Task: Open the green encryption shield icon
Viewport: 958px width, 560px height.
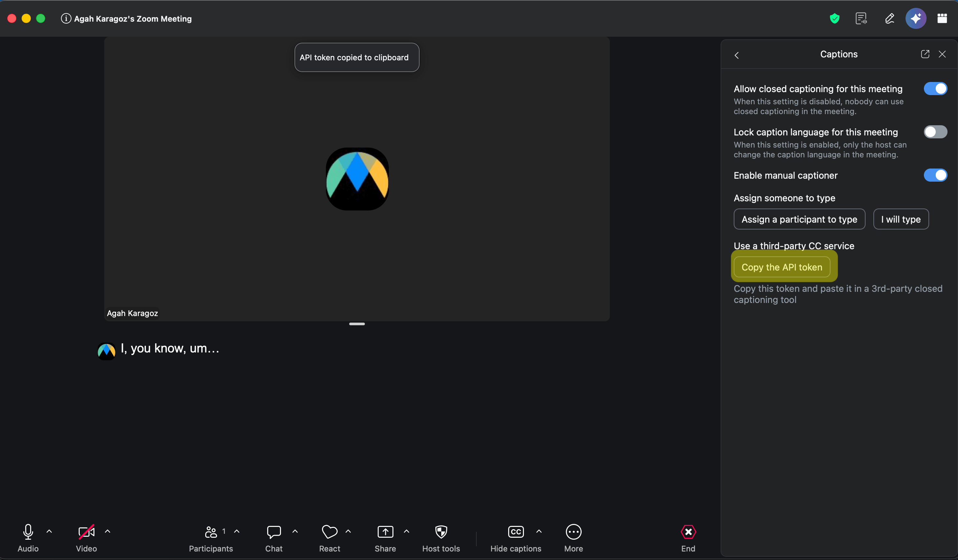Action: tap(834, 18)
